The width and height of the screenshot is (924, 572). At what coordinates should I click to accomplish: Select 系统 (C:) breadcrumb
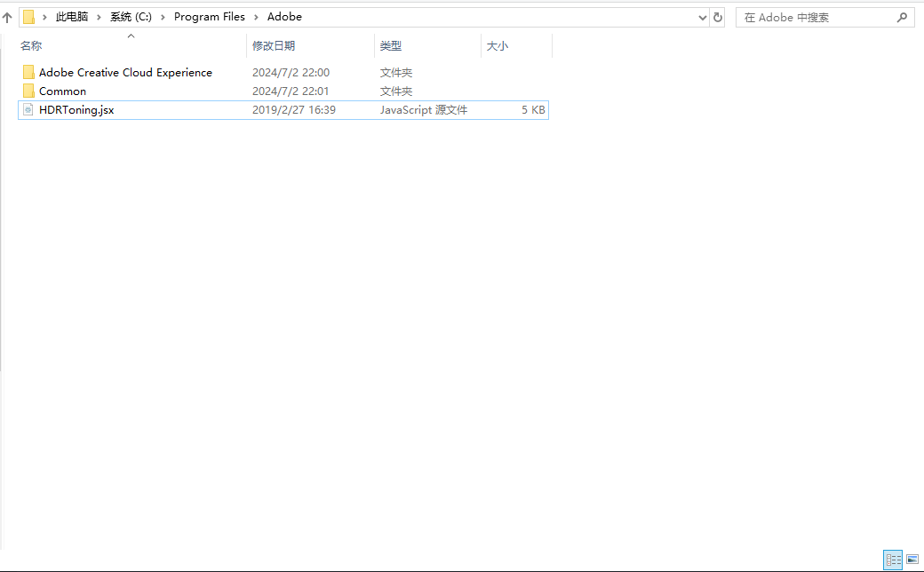(x=131, y=17)
